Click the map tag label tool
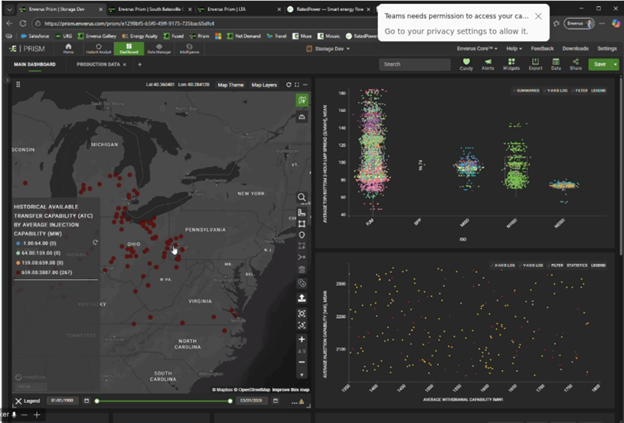This screenshot has width=624, height=423. click(x=302, y=283)
